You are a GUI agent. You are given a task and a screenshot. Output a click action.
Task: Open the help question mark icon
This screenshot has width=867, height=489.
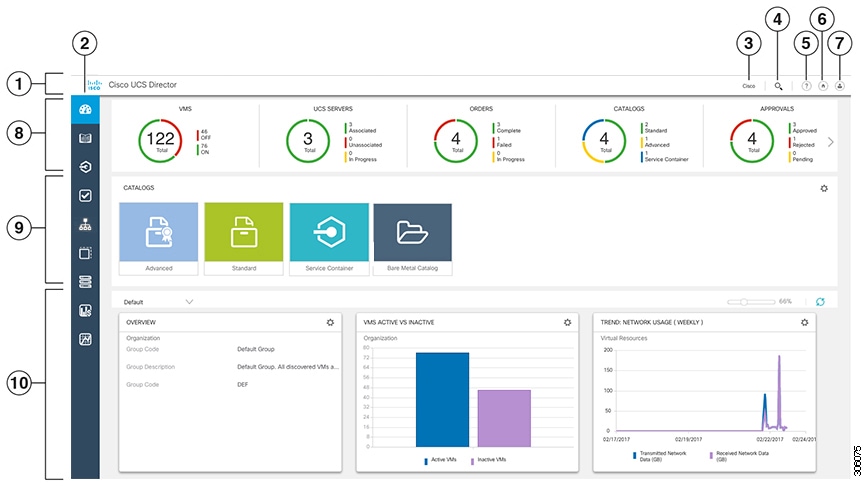click(806, 86)
